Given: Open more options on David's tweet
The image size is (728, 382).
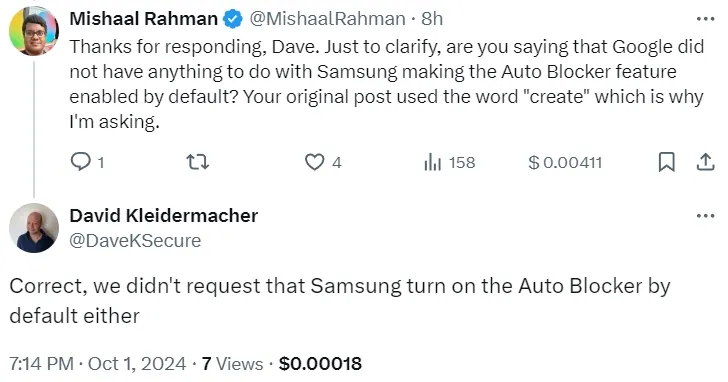Looking at the screenshot, I should point(706,216).
